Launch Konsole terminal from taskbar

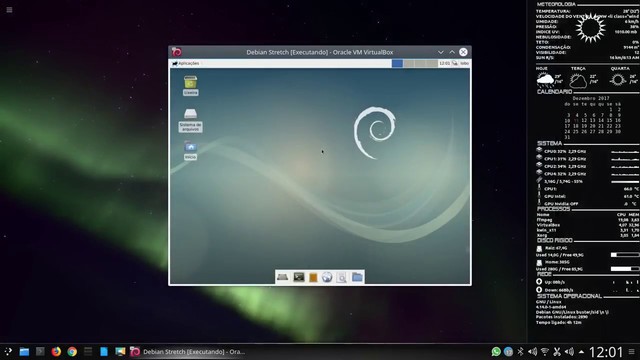click(x=40, y=351)
